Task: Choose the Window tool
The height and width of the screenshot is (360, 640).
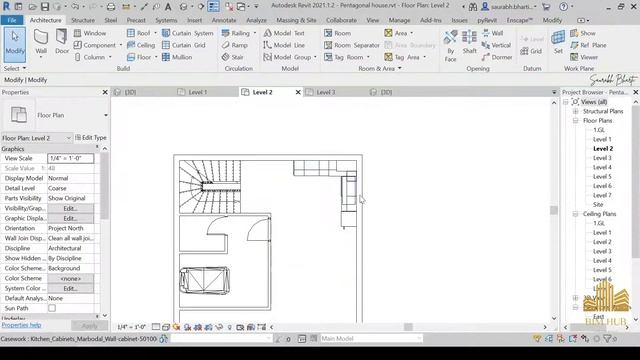Action: (x=90, y=33)
